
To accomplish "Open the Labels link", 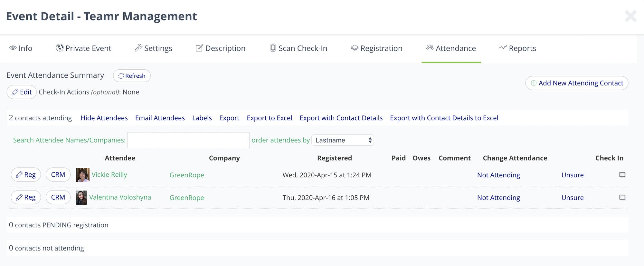I will click(x=202, y=118).
